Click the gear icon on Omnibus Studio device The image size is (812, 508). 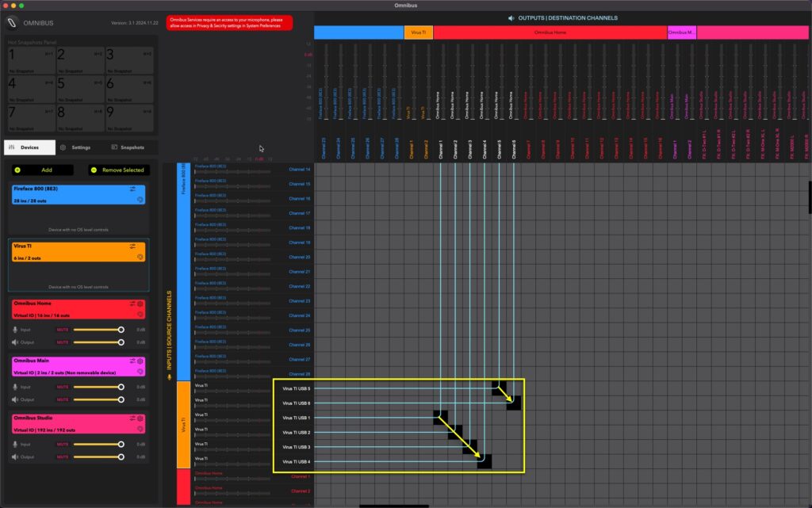point(140,418)
